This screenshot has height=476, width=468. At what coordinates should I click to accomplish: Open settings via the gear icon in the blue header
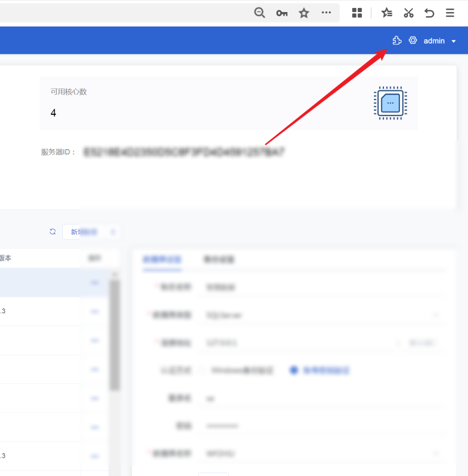(x=413, y=40)
